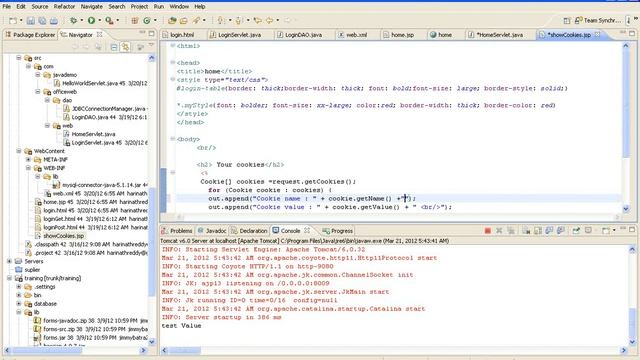The image size is (640, 360).
Task: Open dropdown arrow next to Run button
Action: click(x=99, y=20)
